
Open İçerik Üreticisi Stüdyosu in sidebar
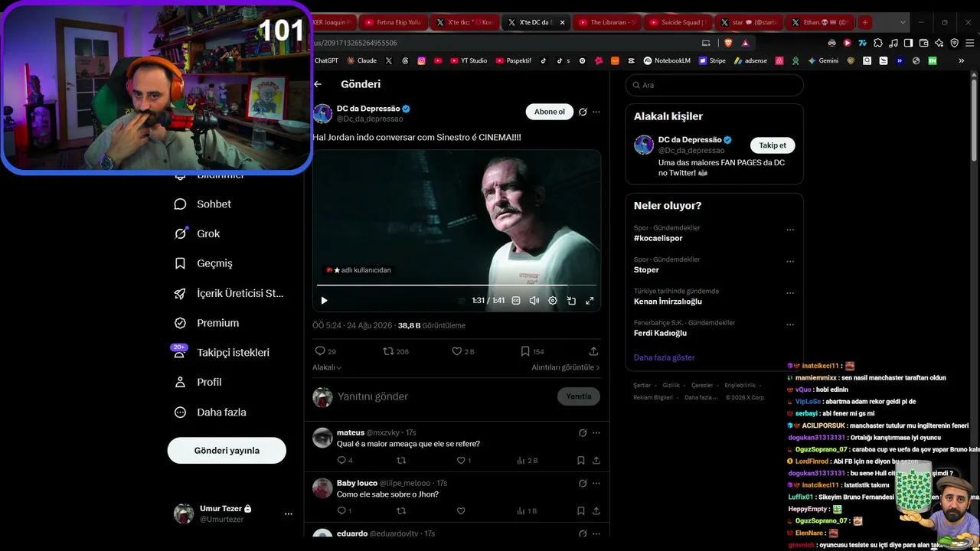230,293
